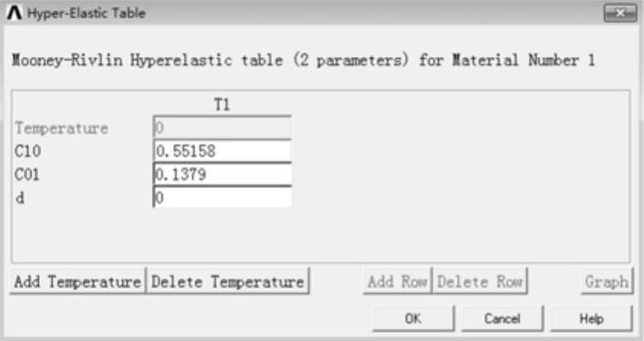Click the Delete Row button
The height and width of the screenshot is (341, 644).
(x=480, y=282)
